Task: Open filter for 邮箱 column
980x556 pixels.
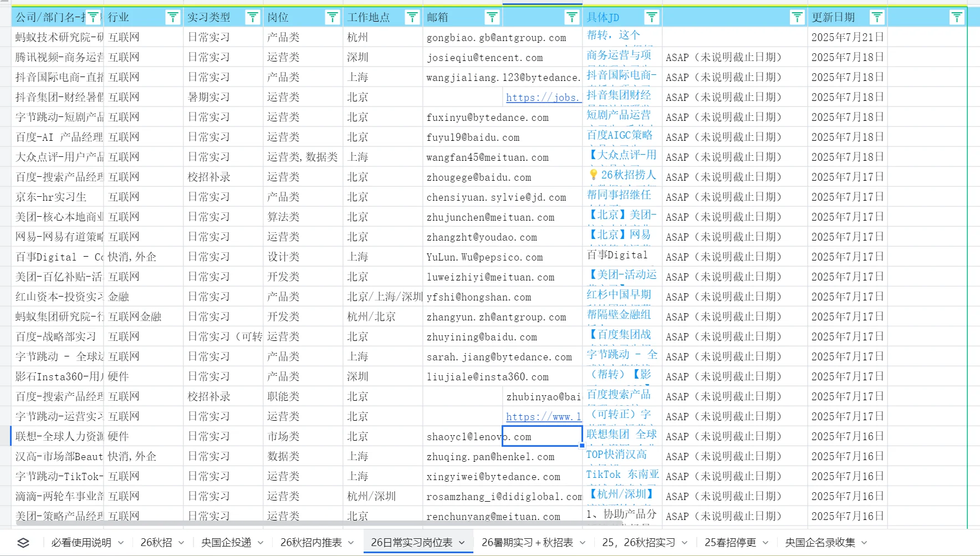Action: pos(492,18)
